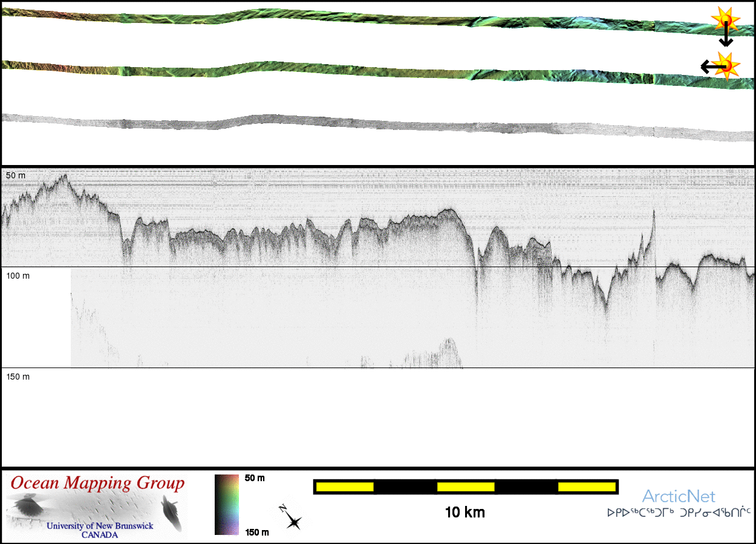Click University of New Brunswick text

[x=100, y=526]
